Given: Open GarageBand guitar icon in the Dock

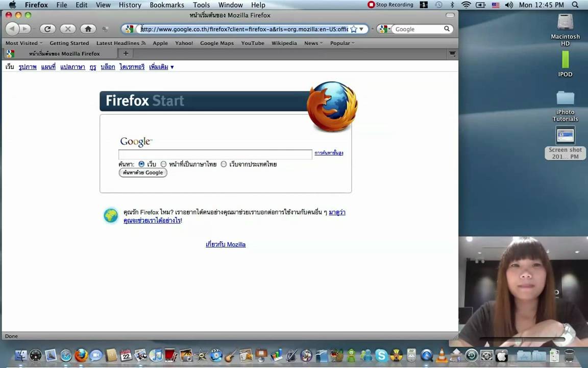Looking at the screenshot, I should point(231,355).
